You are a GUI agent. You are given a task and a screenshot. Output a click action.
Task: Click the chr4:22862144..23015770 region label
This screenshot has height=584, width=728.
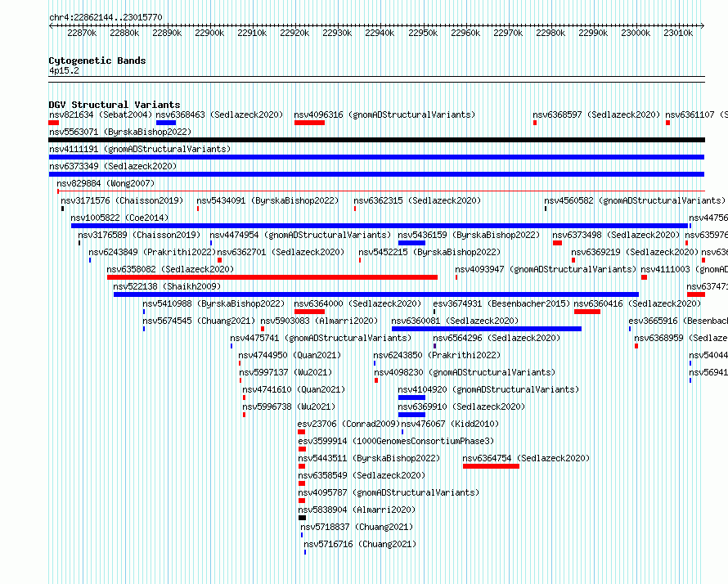(106, 18)
